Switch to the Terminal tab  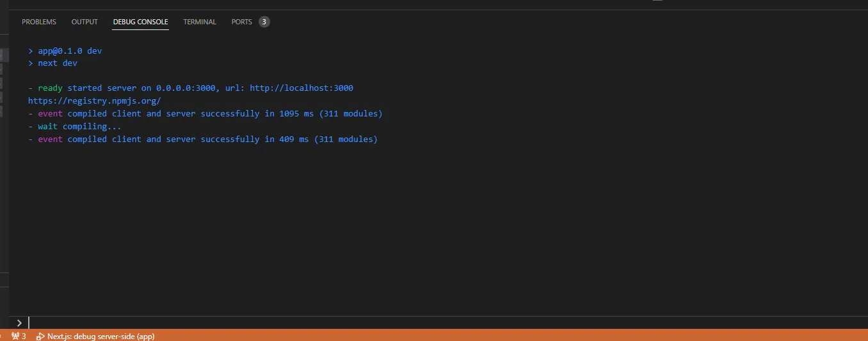pyautogui.click(x=200, y=22)
